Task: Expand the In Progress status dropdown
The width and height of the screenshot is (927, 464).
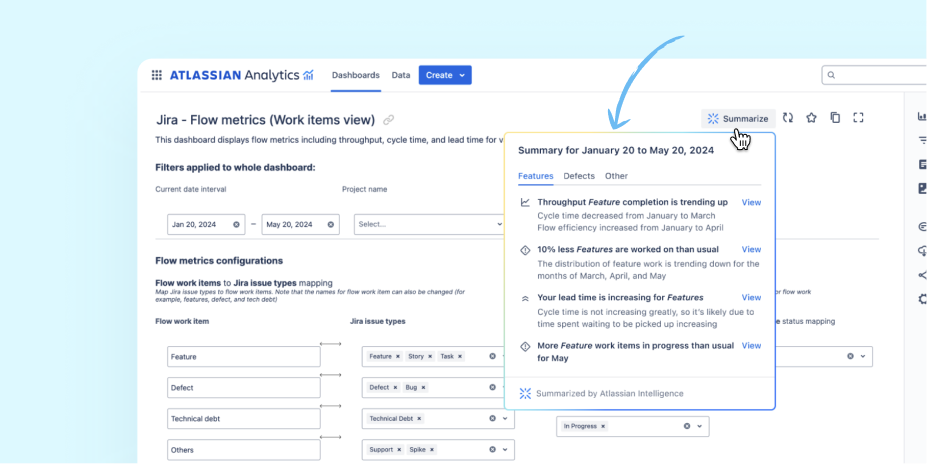Action: [x=699, y=426]
